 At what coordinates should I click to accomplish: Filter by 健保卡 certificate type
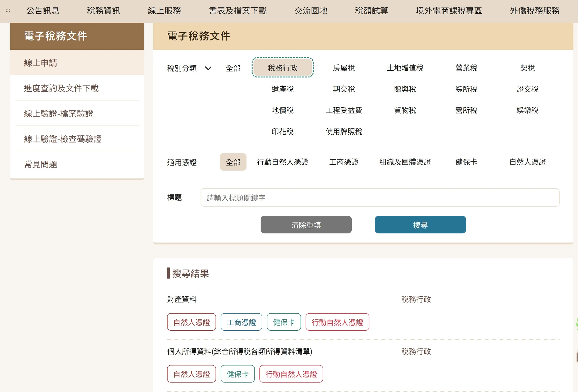coord(466,162)
